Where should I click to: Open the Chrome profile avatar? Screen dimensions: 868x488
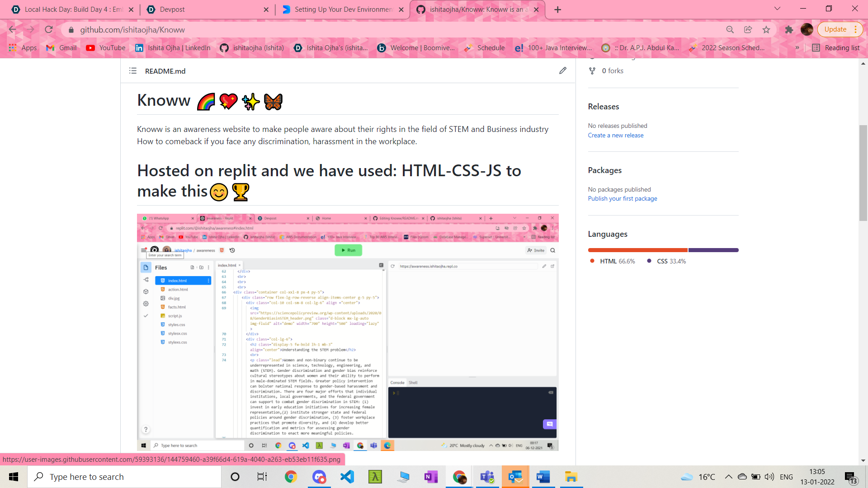(807, 30)
